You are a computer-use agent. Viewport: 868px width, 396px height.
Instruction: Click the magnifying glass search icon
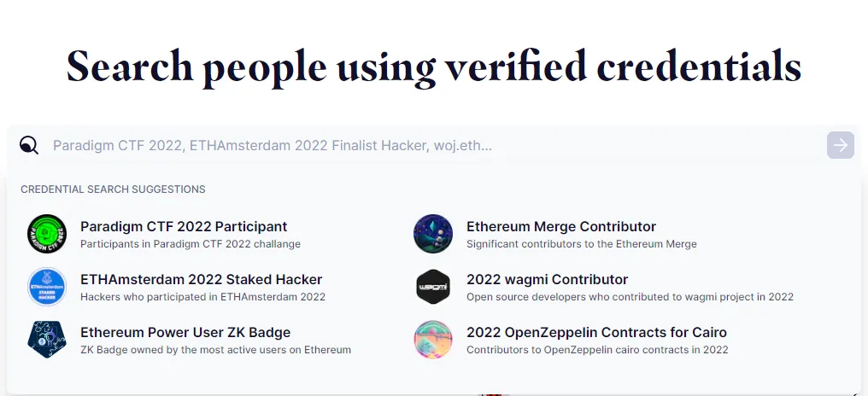click(29, 145)
